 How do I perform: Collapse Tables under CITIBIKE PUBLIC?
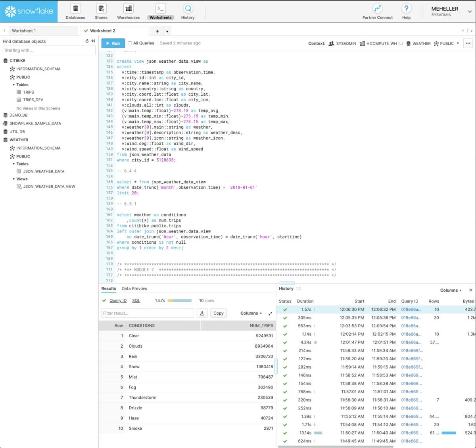pyautogui.click(x=14, y=85)
